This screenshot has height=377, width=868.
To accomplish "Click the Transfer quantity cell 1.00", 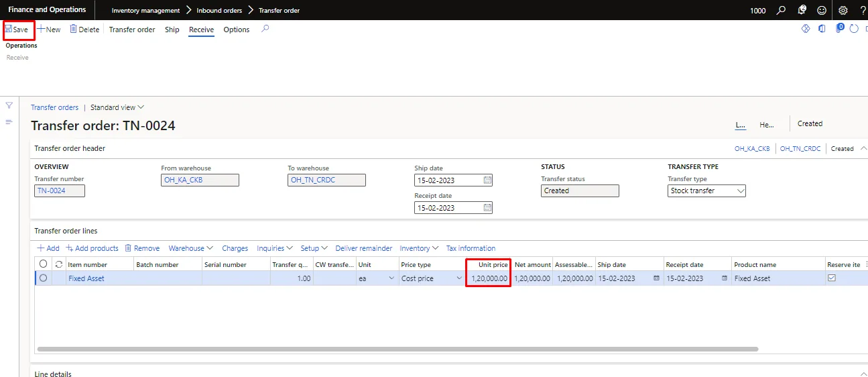I will (x=292, y=278).
